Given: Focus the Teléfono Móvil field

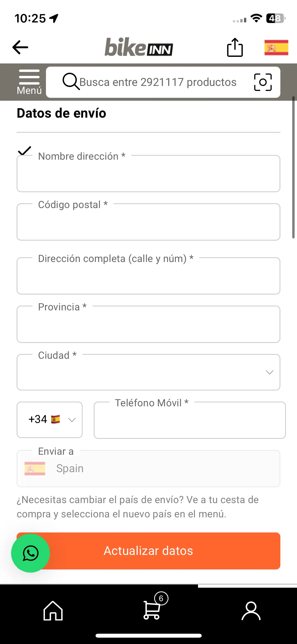Looking at the screenshot, I should (x=190, y=420).
